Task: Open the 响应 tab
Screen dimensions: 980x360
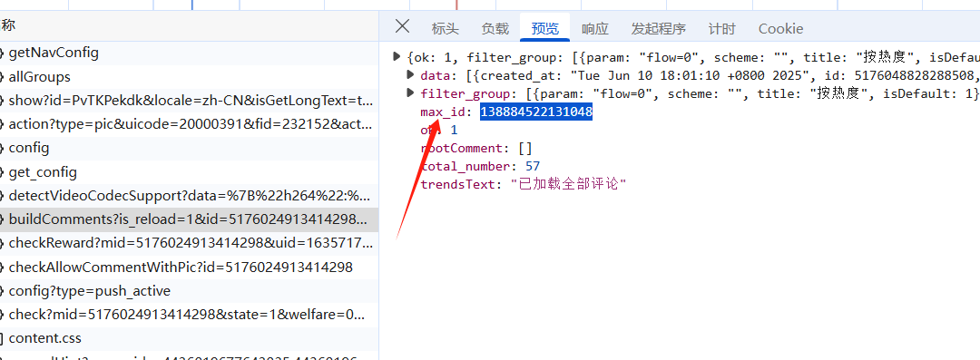Action: 595,29
